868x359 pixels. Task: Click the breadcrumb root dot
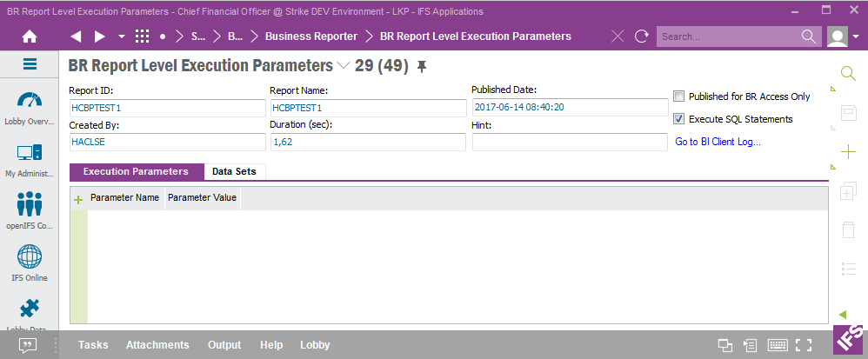(162, 37)
